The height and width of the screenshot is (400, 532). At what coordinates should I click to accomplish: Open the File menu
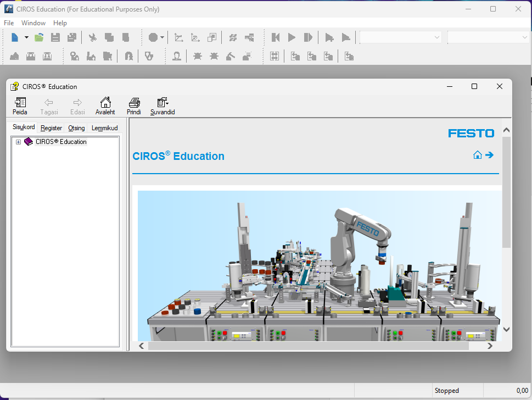click(9, 23)
